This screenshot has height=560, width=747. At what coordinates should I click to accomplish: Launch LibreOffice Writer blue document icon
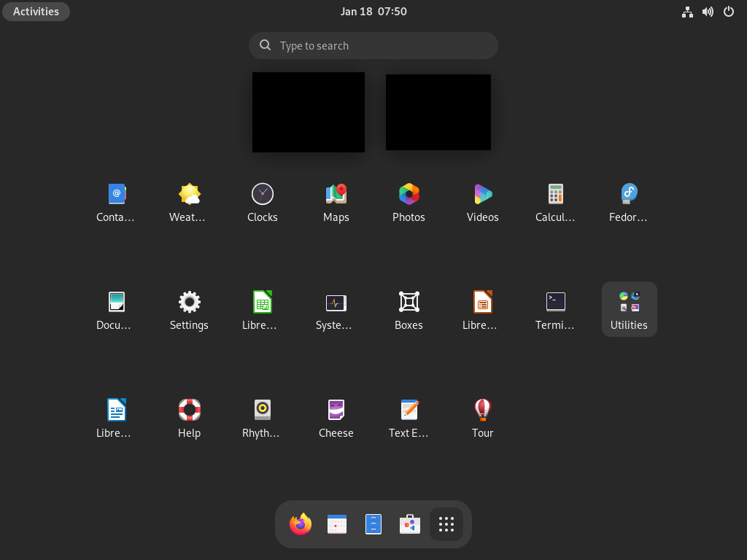click(x=116, y=418)
